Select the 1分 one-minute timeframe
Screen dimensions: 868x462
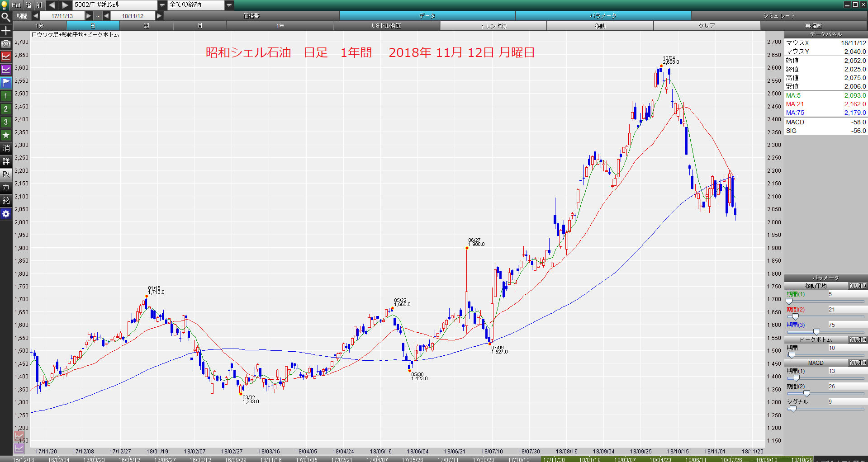(40, 26)
